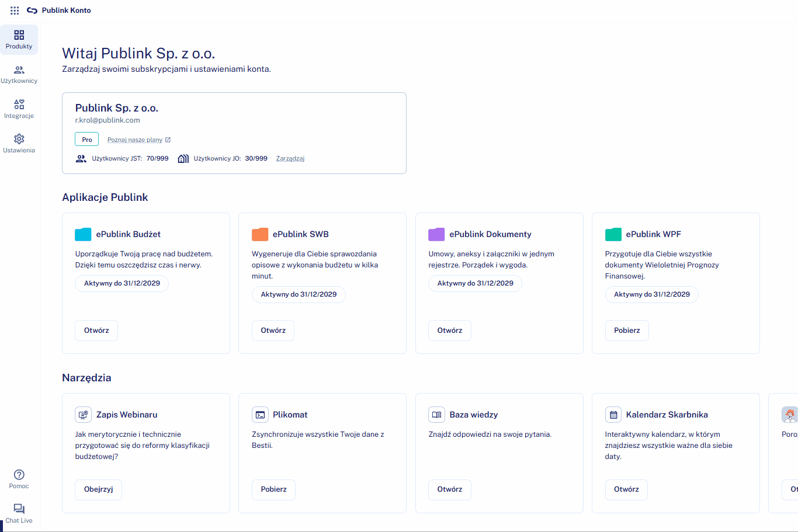Click the green ePublink WPF folder icon
This screenshot has width=798, height=532.
[613, 234]
